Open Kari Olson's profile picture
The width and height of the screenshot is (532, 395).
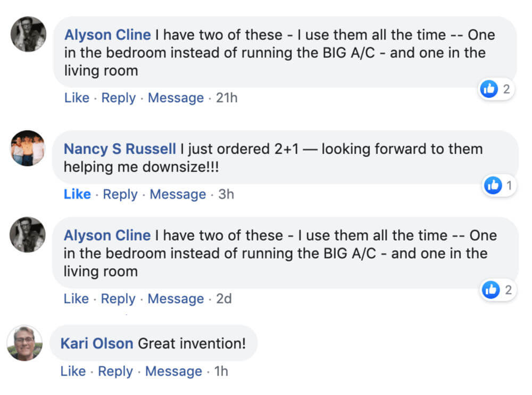point(24,343)
